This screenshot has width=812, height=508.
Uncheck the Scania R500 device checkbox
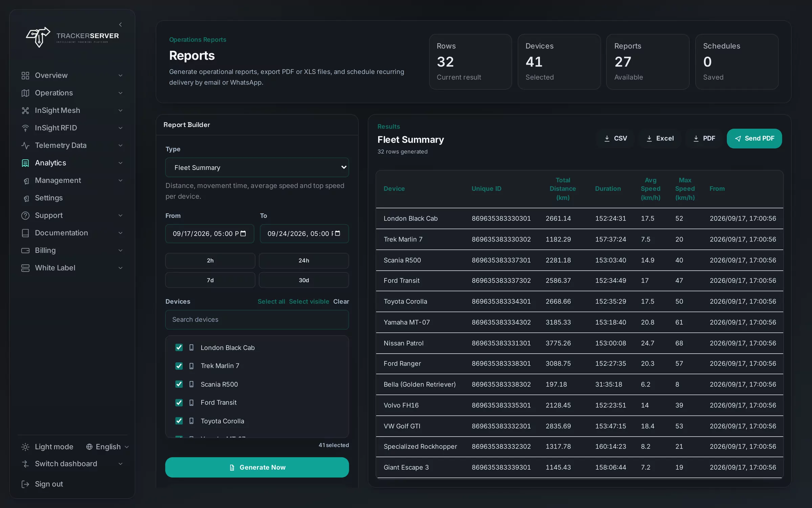(179, 384)
